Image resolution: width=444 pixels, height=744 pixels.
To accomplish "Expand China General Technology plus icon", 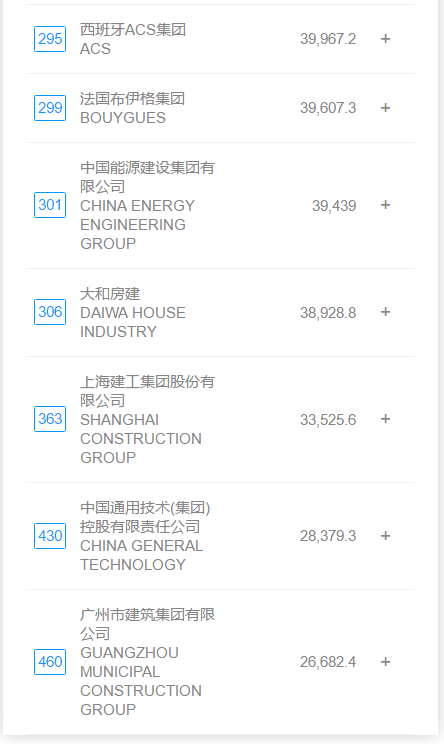I will tap(386, 536).
